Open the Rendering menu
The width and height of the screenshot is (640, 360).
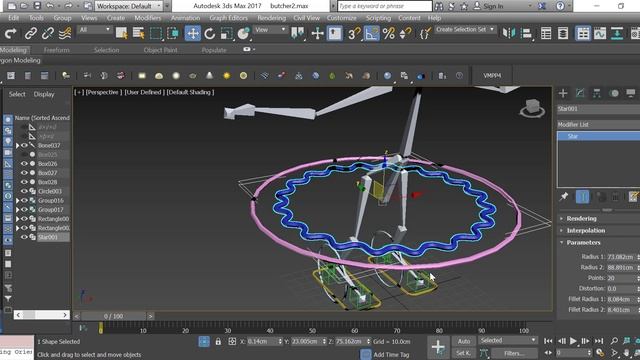271,18
